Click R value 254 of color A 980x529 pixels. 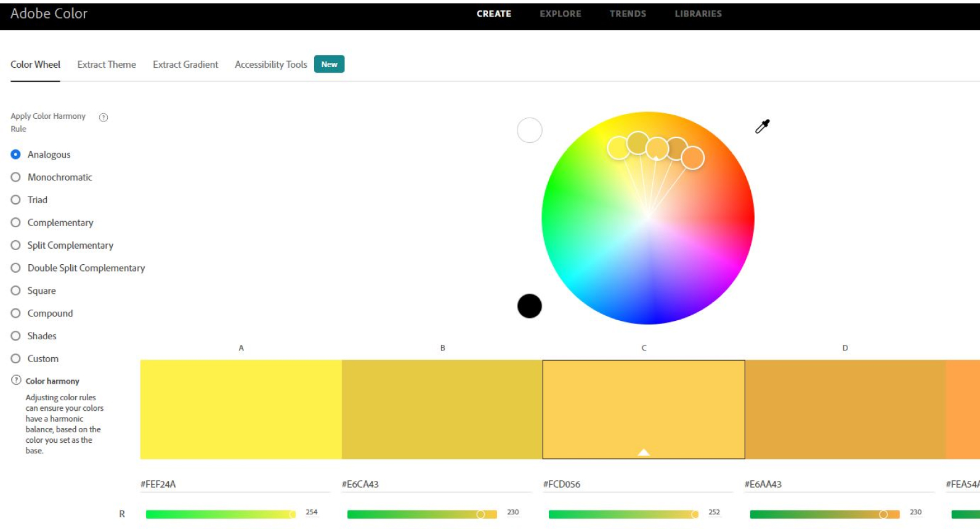312,512
